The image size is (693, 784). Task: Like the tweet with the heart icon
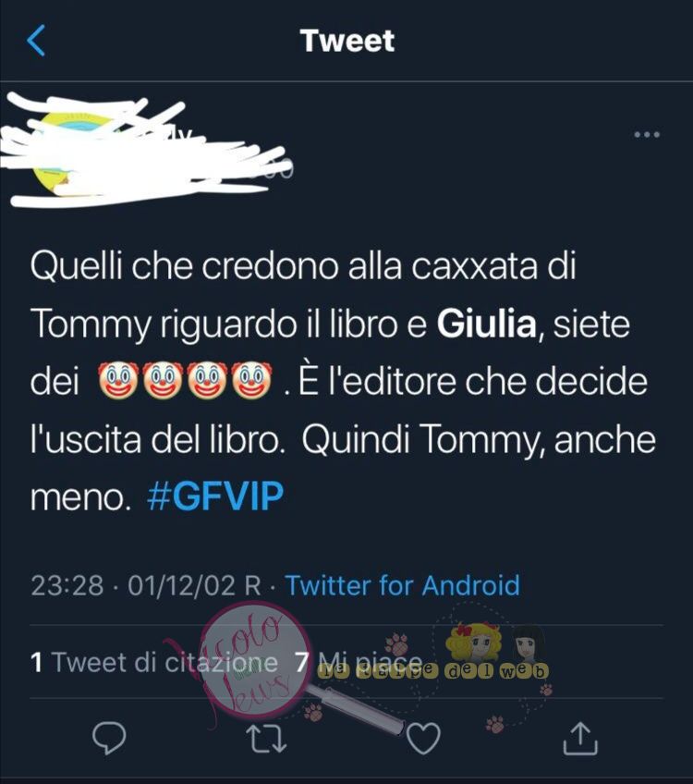pos(424,738)
